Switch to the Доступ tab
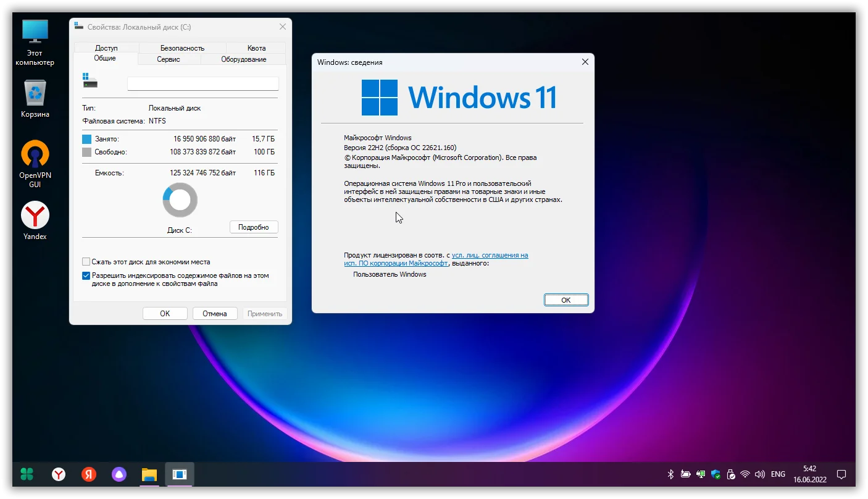The height and width of the screenshot is (499, 868). [106, 48]
